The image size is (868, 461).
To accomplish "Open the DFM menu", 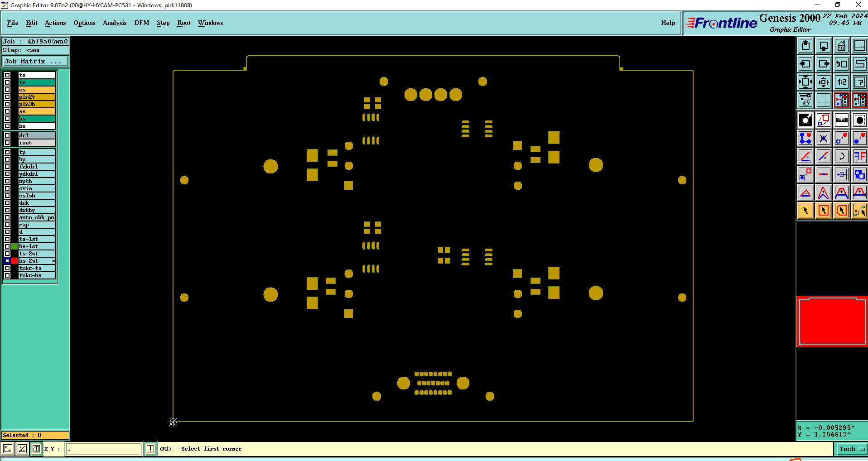I will click(142, 23).
